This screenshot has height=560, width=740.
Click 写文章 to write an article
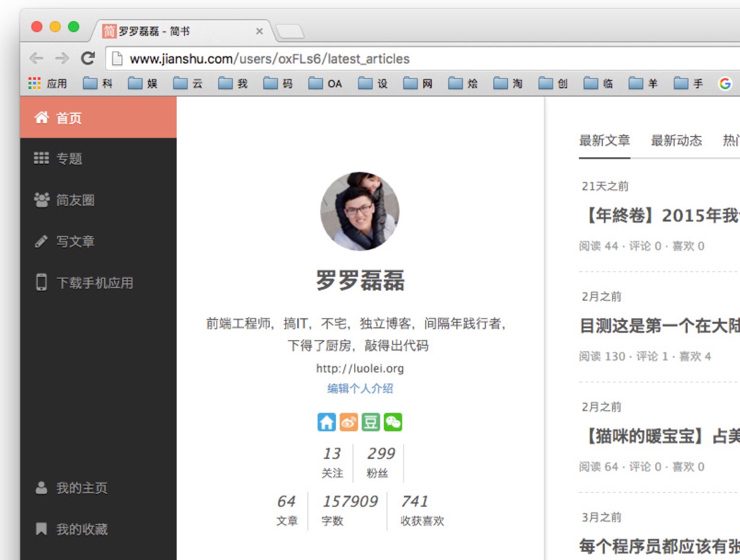click(75, 242)
